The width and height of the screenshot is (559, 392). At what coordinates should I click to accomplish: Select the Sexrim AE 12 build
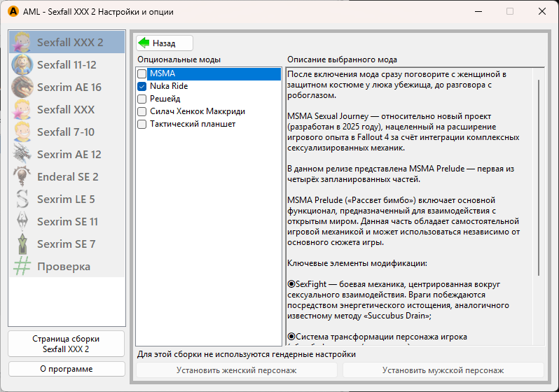point(69,154)
